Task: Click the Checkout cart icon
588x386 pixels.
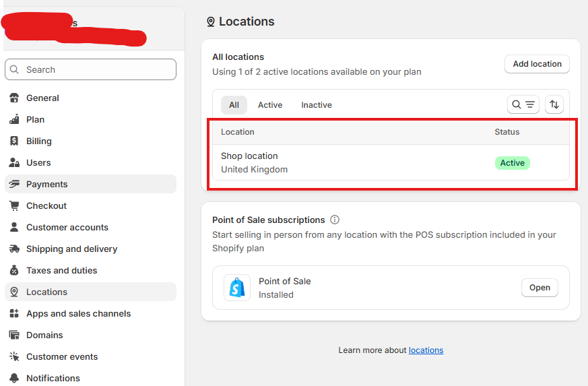Action: tap(14, 205)
